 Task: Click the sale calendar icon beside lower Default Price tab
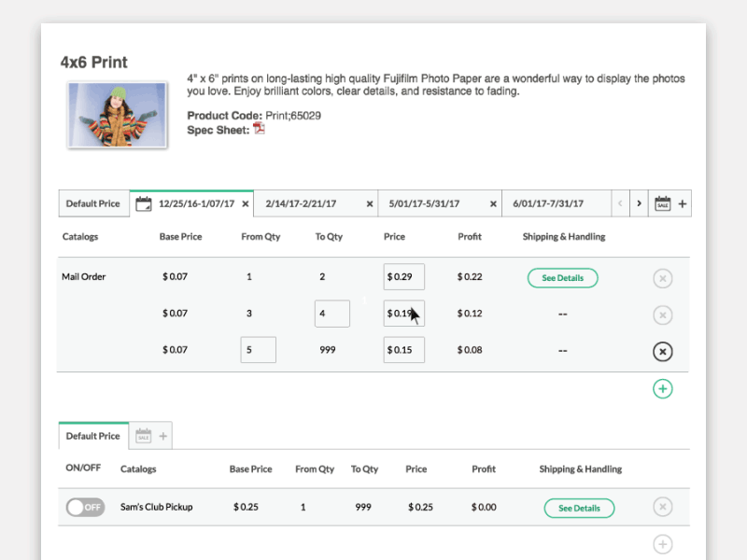142,435
